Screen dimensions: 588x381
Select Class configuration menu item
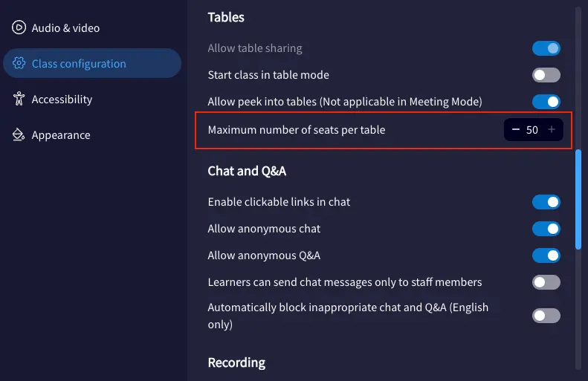tap(79, 64)
